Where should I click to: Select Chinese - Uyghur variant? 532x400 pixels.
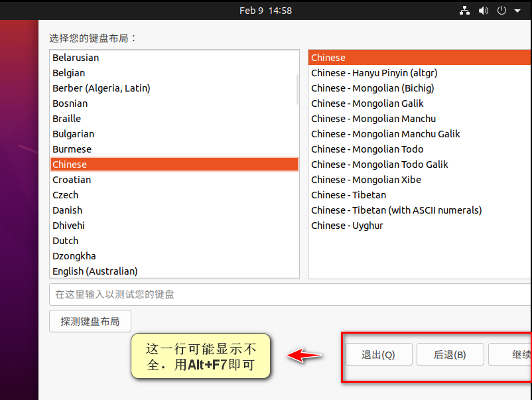[x=346, y=225]
